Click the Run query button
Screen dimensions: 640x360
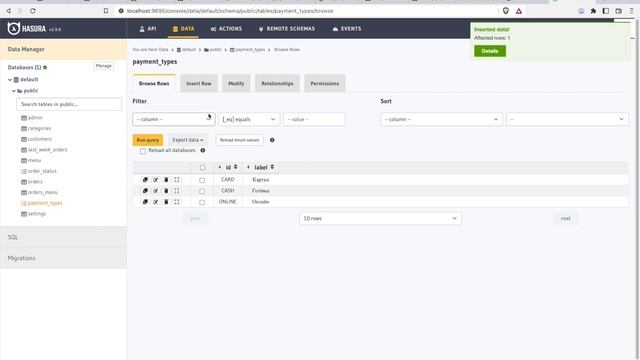pos(148,140)
